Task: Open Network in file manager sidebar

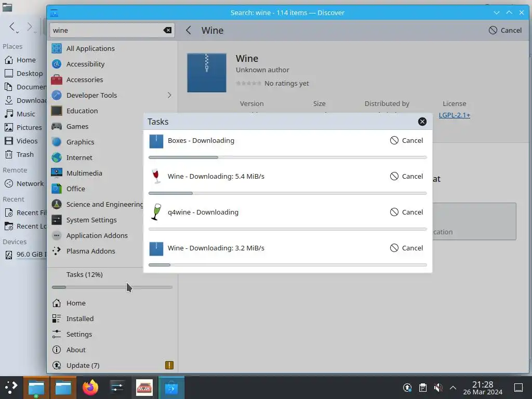Action: [23, 184]
